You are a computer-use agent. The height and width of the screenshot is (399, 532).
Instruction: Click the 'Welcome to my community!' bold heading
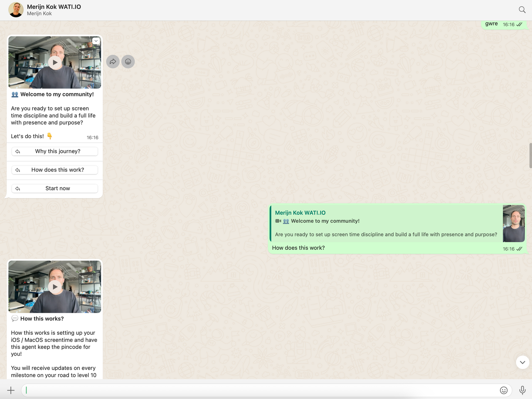(x=57, y=94)
